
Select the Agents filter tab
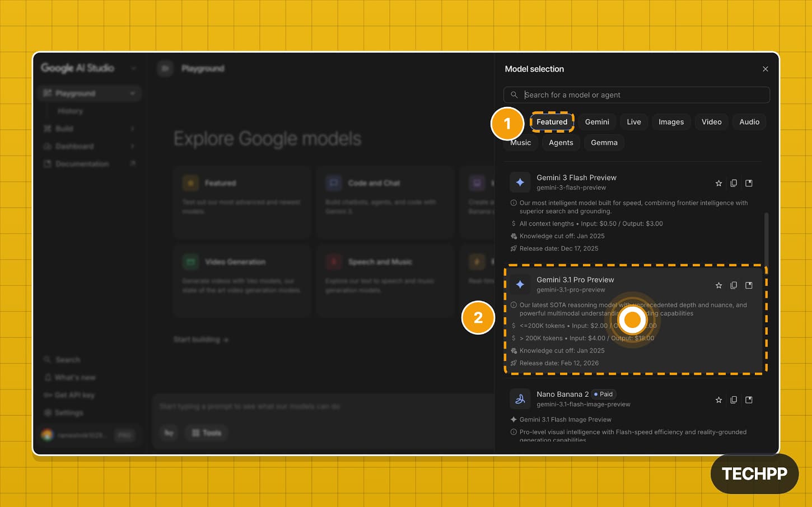tap(561, 142)
